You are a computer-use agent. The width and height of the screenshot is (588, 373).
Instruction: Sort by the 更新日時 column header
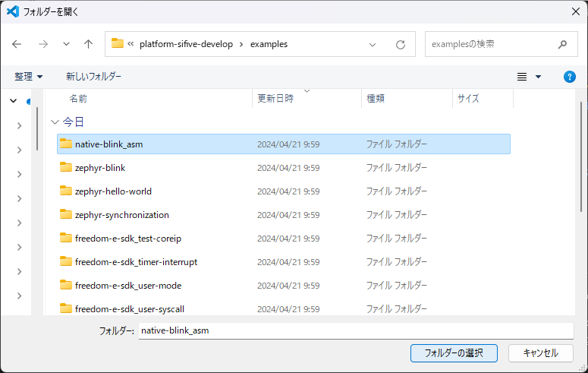click(x=275, y=99)
